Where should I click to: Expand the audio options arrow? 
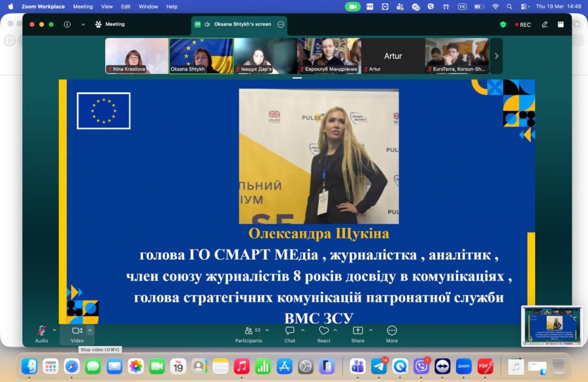coord(54,330)
